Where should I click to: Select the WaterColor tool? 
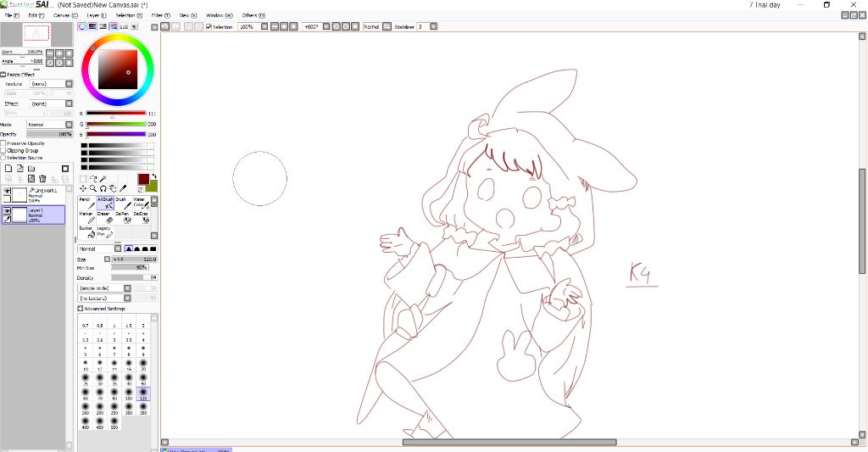coord(142,204)
